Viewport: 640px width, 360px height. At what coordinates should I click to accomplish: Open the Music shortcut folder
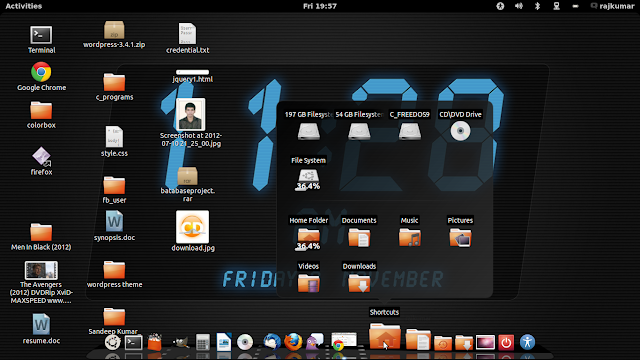[409, 237]
